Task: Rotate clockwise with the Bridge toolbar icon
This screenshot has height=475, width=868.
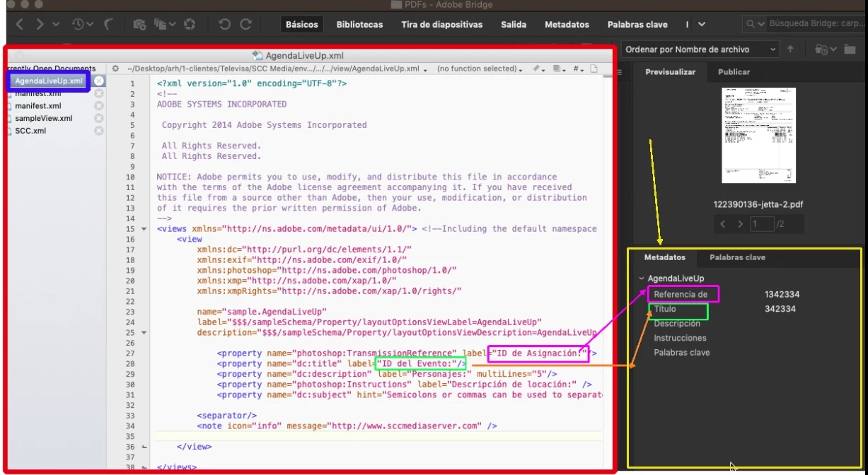Action: (x=245, y=24)
